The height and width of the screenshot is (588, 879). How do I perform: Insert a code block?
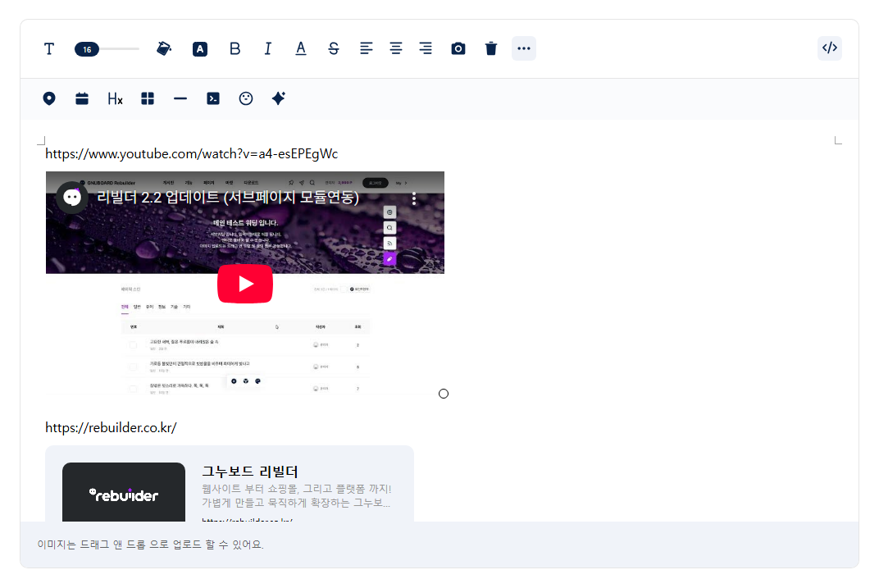213,98
